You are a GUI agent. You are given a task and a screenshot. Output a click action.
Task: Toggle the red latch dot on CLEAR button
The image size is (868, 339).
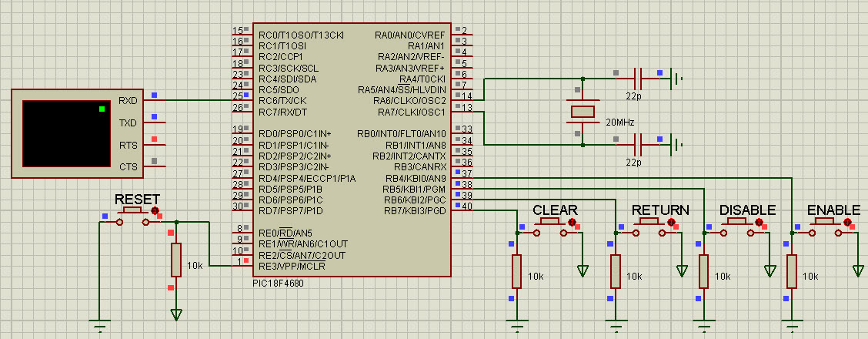point(572,223)
